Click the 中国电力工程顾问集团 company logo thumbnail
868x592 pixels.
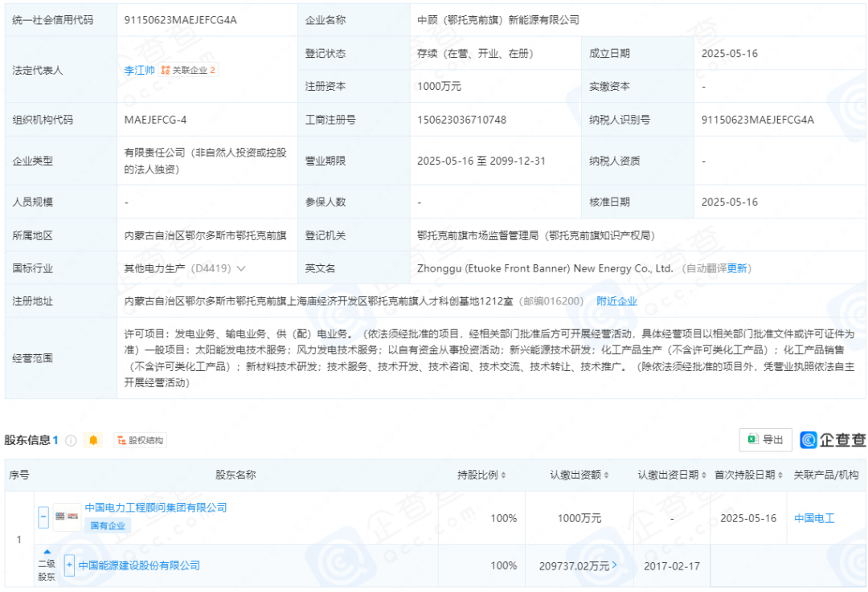67,517
